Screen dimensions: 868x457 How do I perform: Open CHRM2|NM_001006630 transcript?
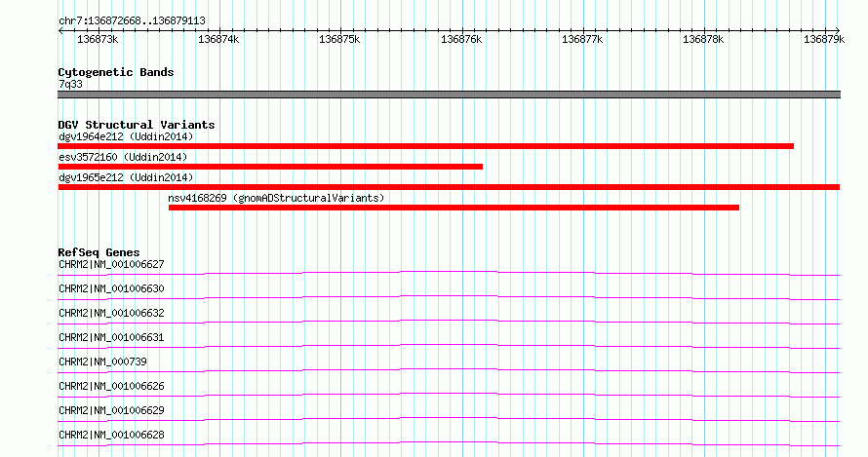point(111,288)
